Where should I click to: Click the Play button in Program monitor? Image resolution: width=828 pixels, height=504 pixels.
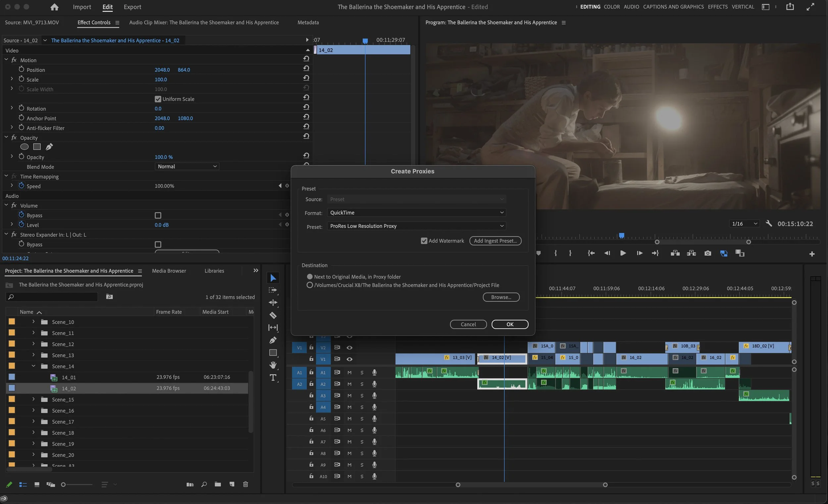pos(623,253)
